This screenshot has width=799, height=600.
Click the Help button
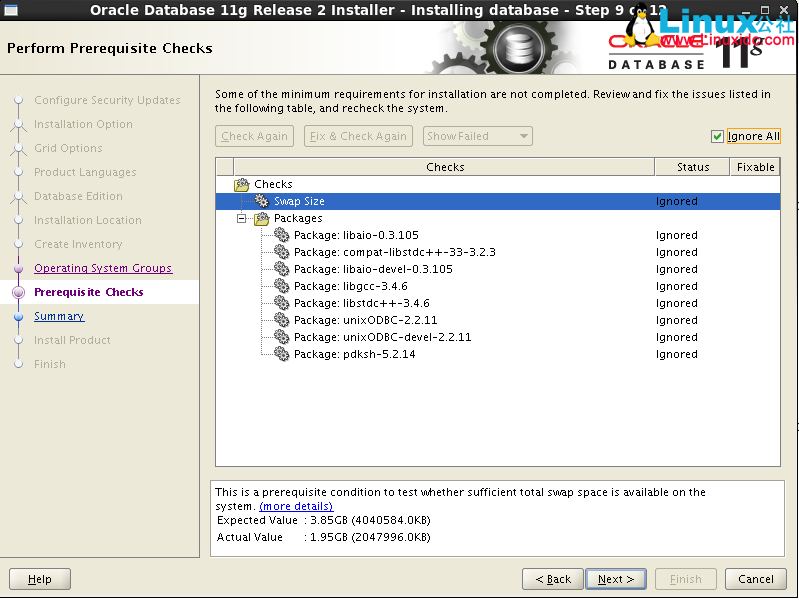[x=40, y=579]
